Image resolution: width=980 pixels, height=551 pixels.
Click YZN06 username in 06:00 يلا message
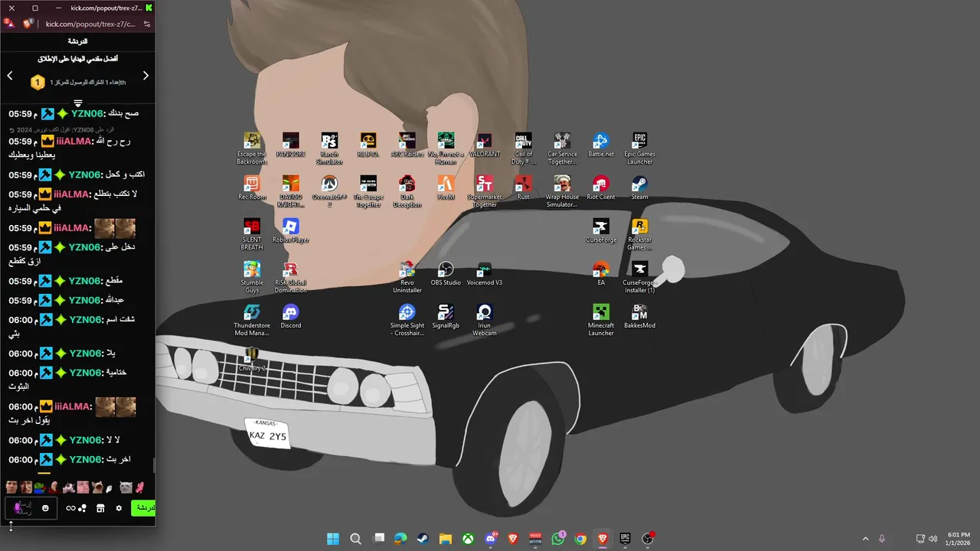point(85,354)
